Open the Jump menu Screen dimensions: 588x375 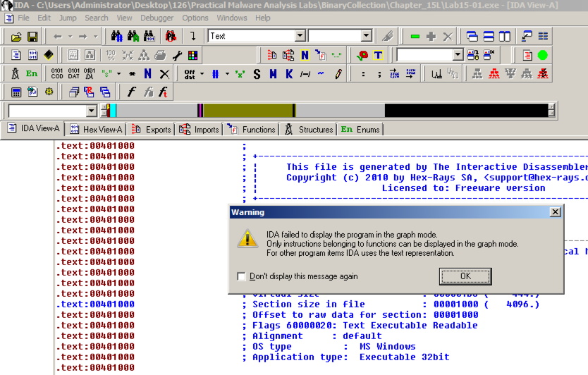[68, 18]
